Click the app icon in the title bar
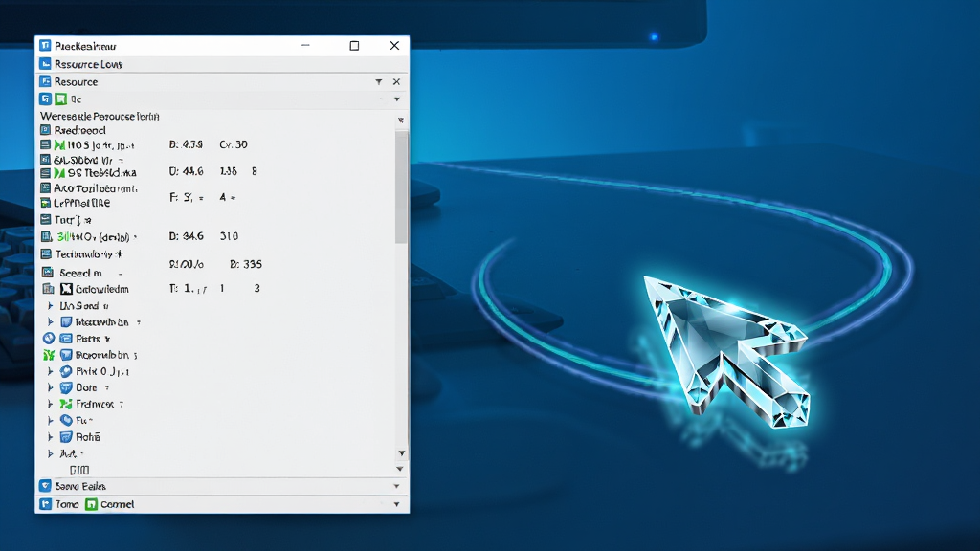Viewport: 980px width, 551px height. 45,46
